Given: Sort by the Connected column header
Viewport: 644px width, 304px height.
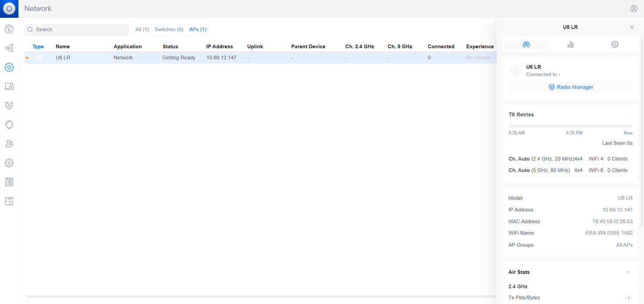Looking at the screenshot, I should coord(441,46).
